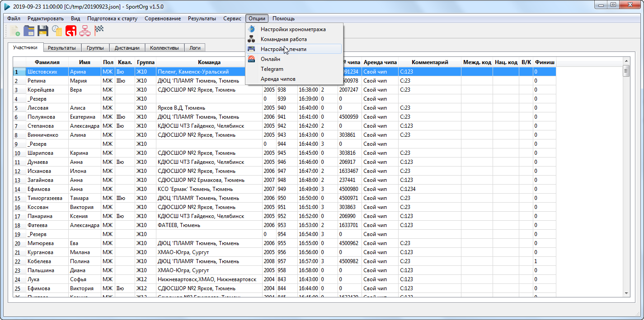Open the Вид menu
This screenshot has width=644, height=320.
point(75,19)
